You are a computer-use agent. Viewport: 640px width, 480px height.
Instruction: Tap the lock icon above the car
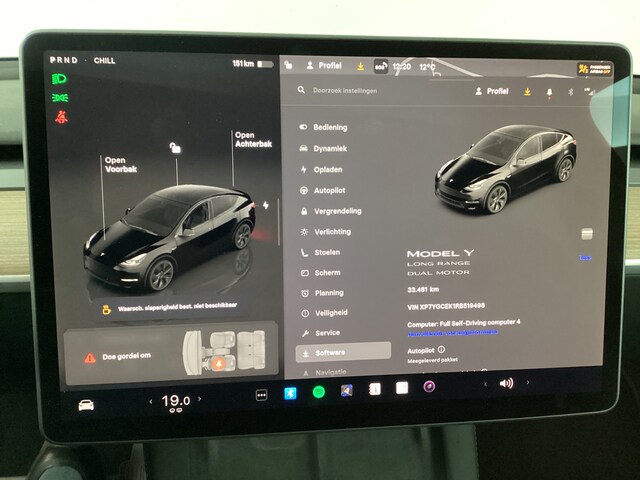[x=175, y=148]
